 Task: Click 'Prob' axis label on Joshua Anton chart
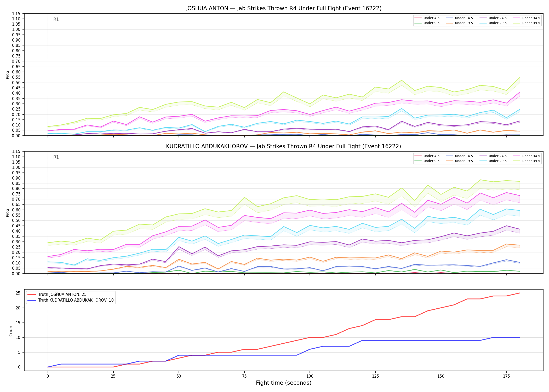pos(8,75)
